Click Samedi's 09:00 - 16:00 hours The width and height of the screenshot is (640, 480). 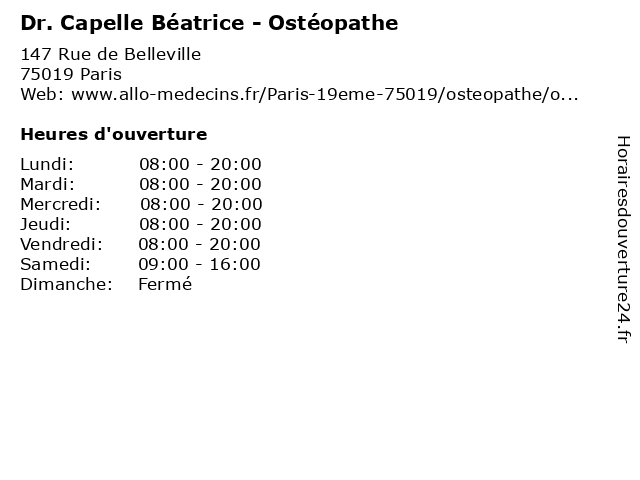(199, 264)
